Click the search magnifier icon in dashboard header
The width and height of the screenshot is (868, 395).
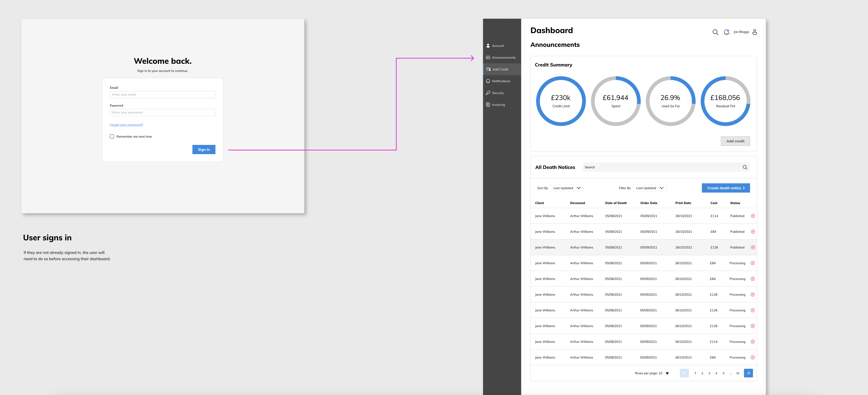point(715,32)
